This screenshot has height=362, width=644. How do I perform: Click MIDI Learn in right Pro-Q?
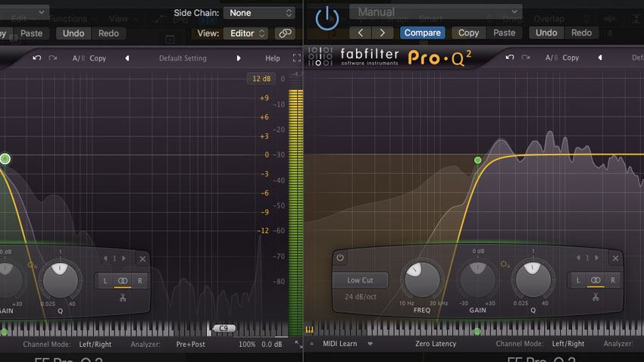click(x=339, y=344)
